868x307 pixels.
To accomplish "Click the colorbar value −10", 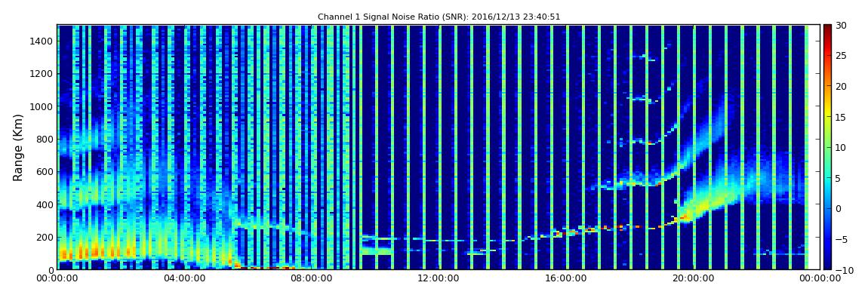I will pos(843,270).
